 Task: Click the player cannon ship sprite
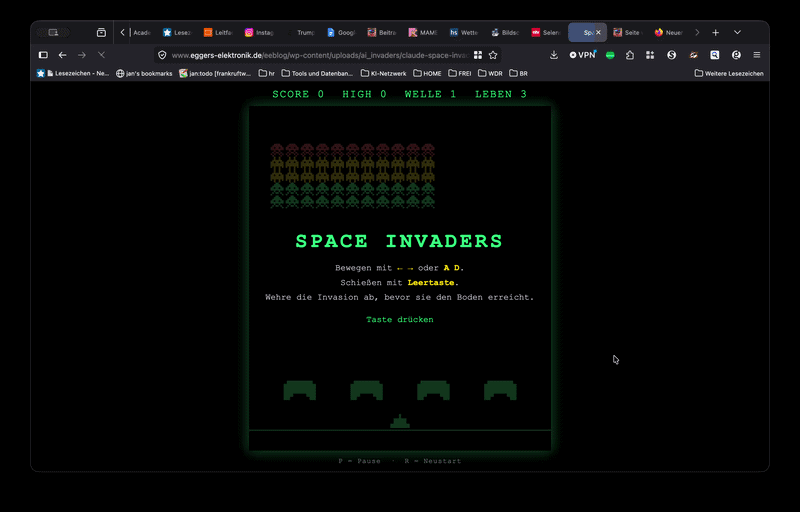pyautogui.click(x=400, y=421)
